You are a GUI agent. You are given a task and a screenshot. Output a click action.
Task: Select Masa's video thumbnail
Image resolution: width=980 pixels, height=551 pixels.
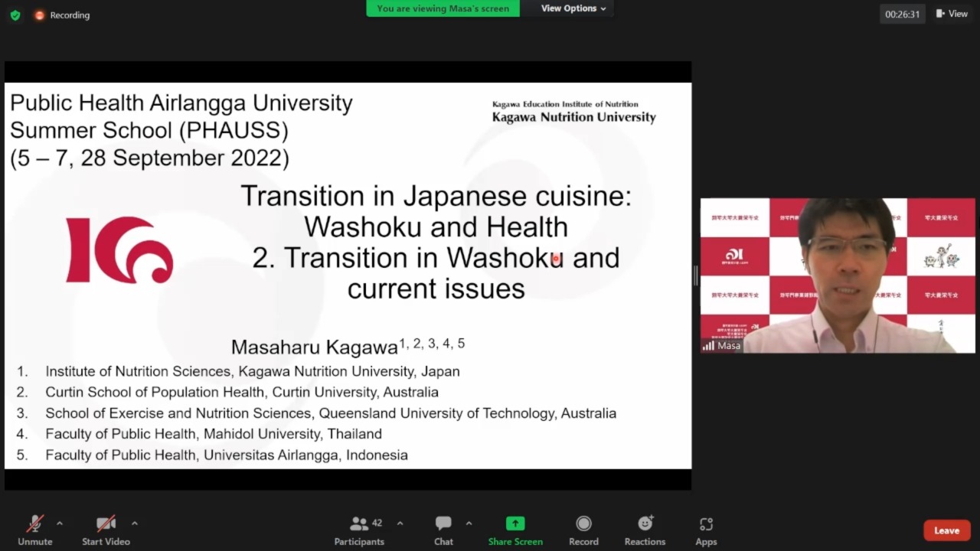[x=838, y=275]
